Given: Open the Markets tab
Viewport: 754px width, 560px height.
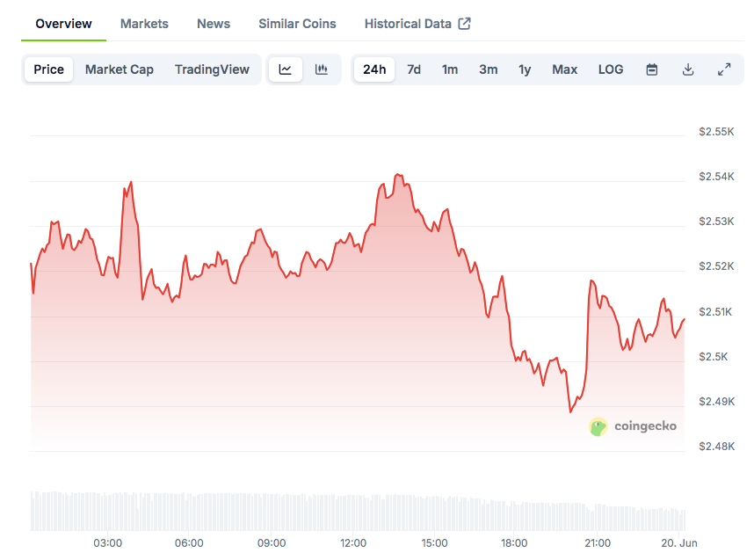Looking at the screenshot, I should [x=144, y=24].
